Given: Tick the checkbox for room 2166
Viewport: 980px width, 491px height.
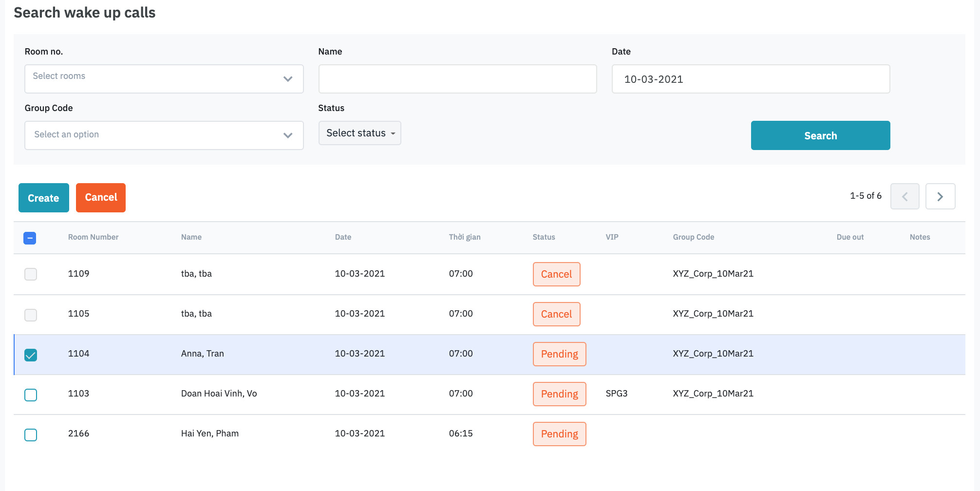Looking at the screenshot, I should (x=31, y=434).
